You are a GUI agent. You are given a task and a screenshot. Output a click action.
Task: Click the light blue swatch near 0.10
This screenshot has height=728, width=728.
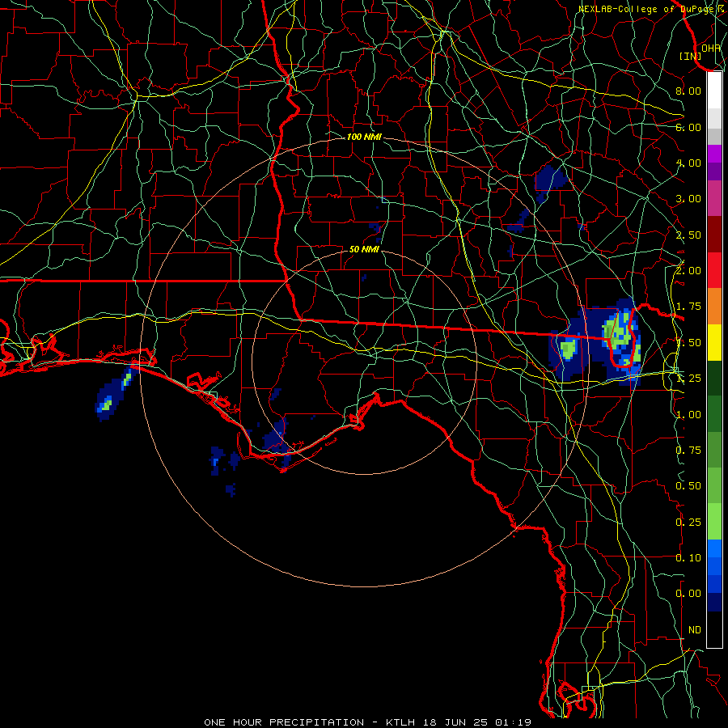point(714,548)
